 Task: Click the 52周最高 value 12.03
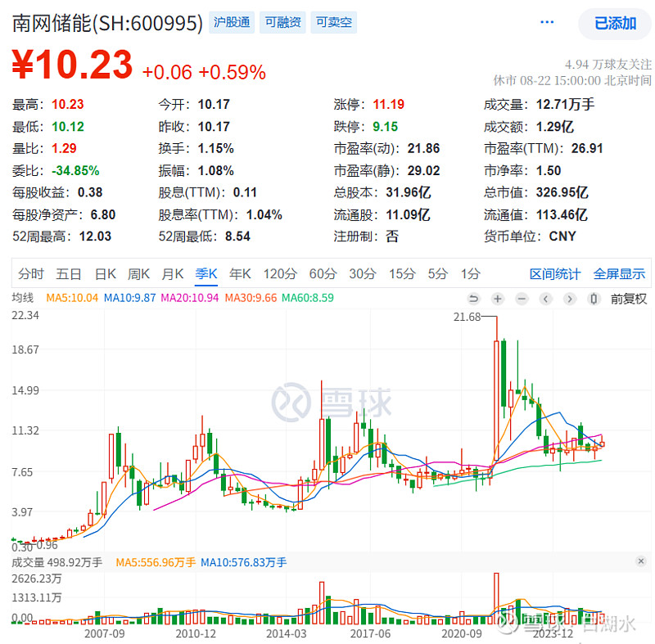point(95,236)
